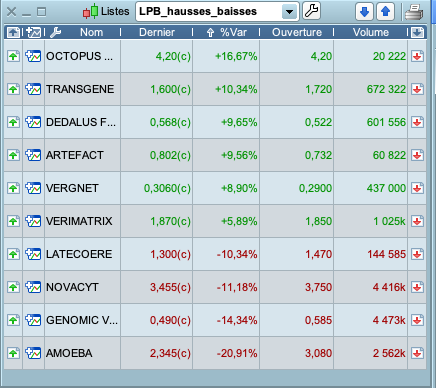The image size is (436, 388).
Task: Open chart for VERIMATRIX row
Action: (x=33, y=221)
